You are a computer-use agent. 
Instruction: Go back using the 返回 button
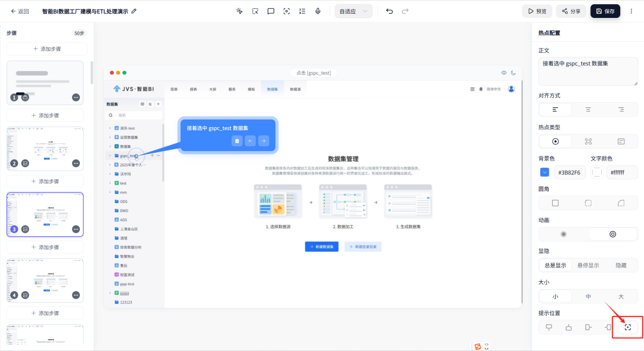(x=20, y=11)
